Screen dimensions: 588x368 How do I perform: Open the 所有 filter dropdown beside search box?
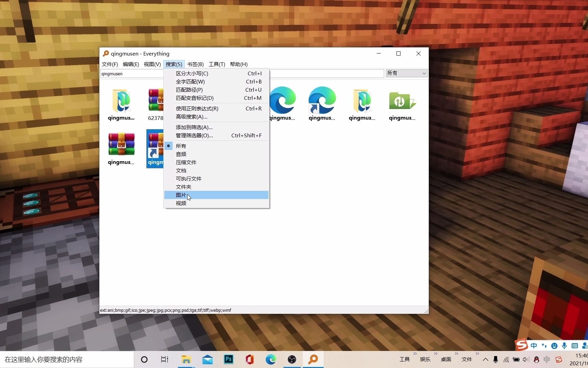406,73
